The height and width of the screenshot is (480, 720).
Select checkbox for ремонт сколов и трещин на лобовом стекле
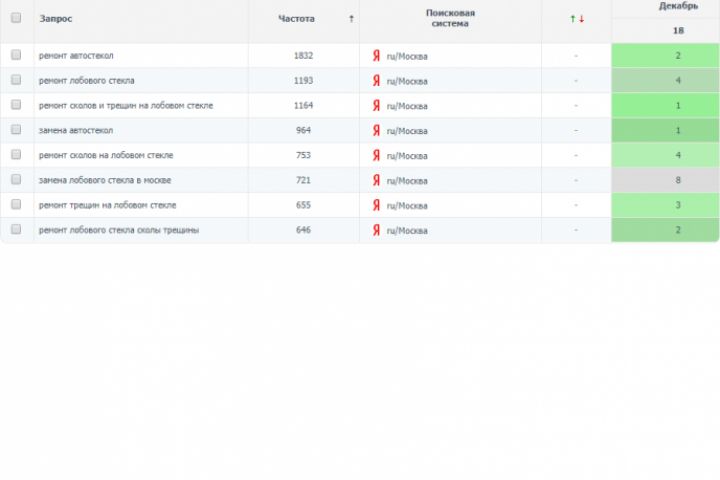(16, 104)
